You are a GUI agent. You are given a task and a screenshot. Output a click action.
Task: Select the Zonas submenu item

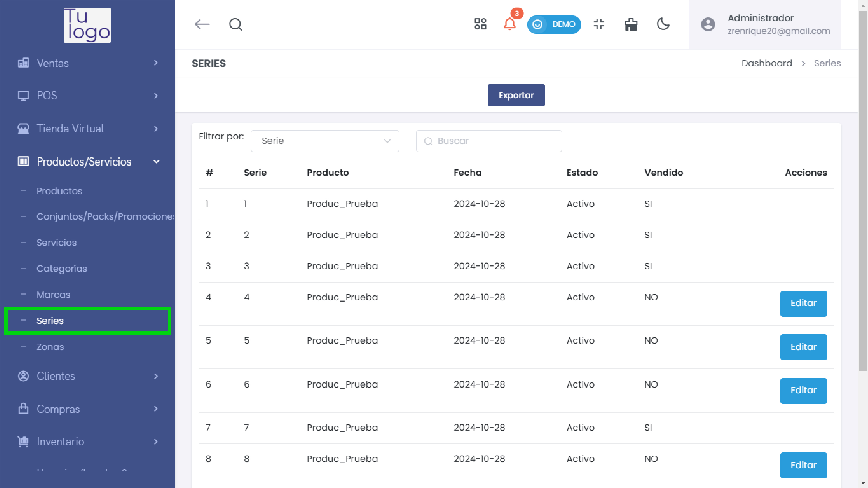[x=50, y=347]
